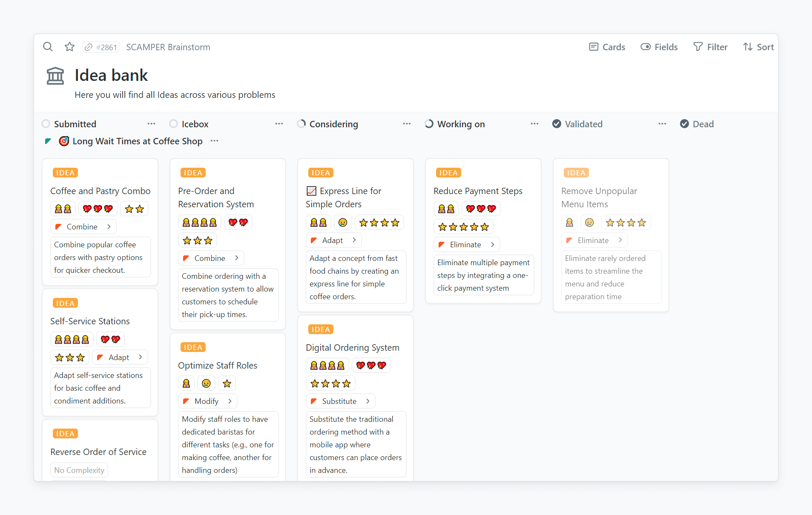Click the five-star rating on Reduce Payment Steps
Viewport: 812px width, 515px height.
coord(463,227)
